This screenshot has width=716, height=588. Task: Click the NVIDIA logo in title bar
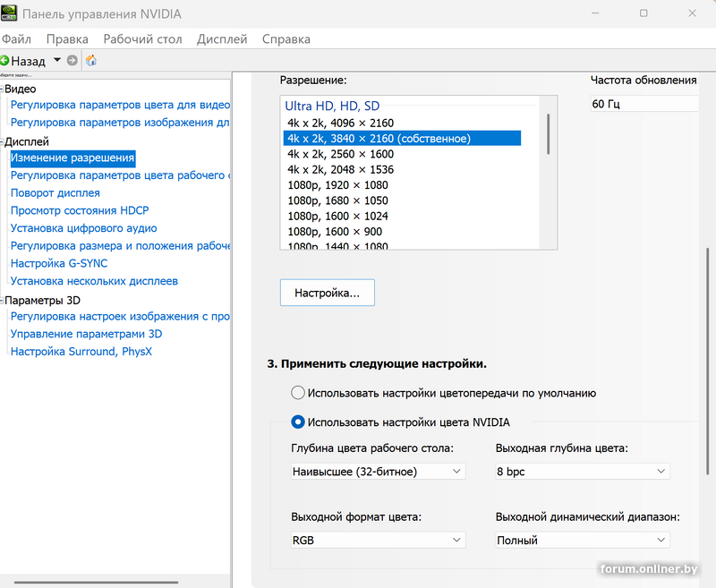click(10, 14)
